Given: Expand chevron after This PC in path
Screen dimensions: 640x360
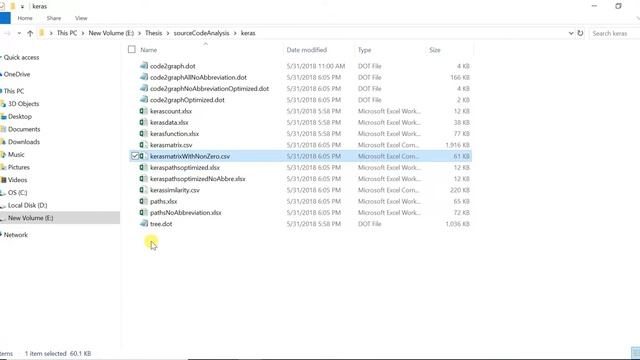Looking at the screenshot, I should tap(83, 33).
